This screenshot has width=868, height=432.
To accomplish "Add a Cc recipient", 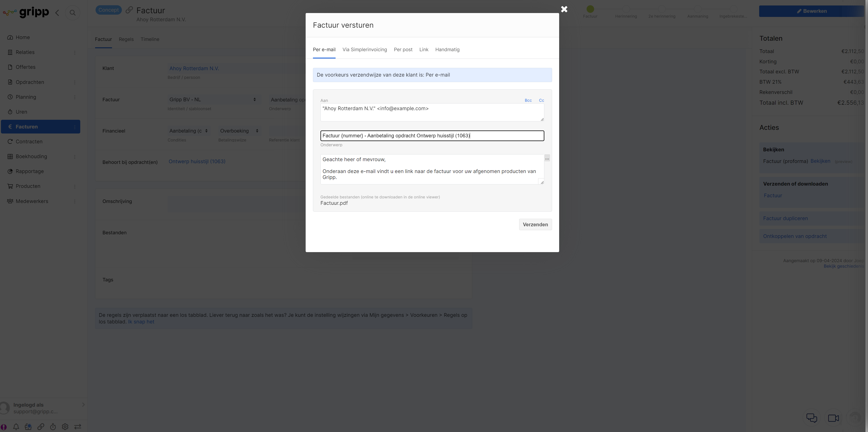I will click(x=541, y=100).
